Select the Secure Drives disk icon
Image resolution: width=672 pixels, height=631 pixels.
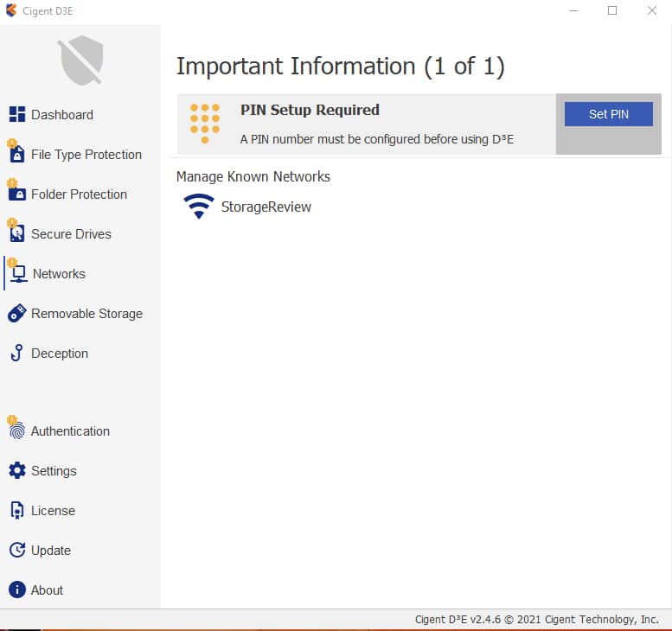(x=16, y=232)
